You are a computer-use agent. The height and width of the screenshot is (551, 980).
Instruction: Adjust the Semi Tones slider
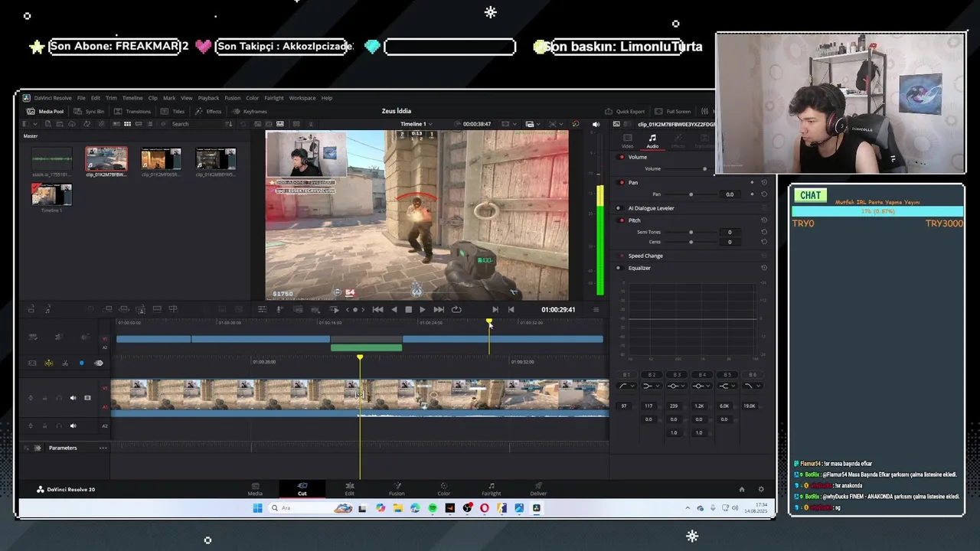point(691,232)
